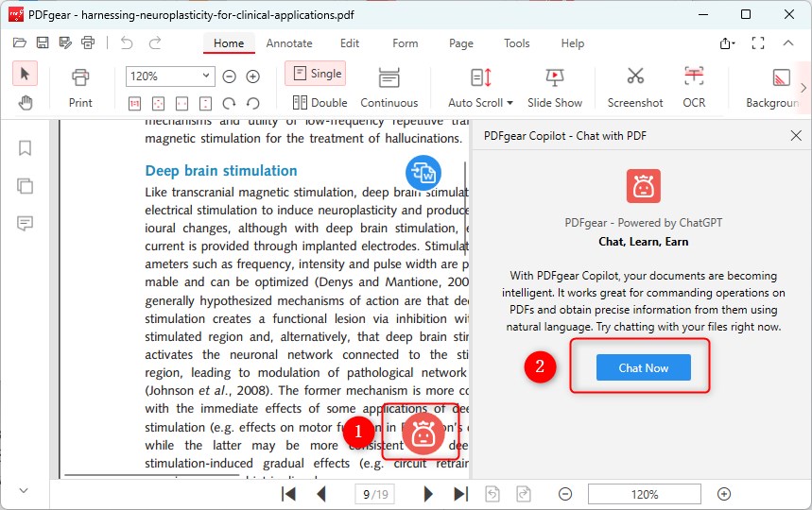Open the OCR tool
This screenshot has height=510, width=812.
[x=694, y=87]
